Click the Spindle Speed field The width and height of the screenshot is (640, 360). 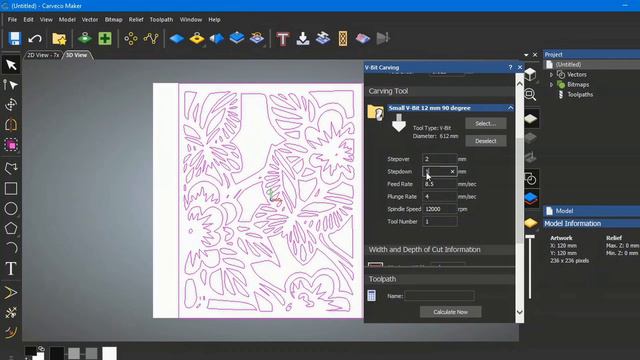[440, 209]
